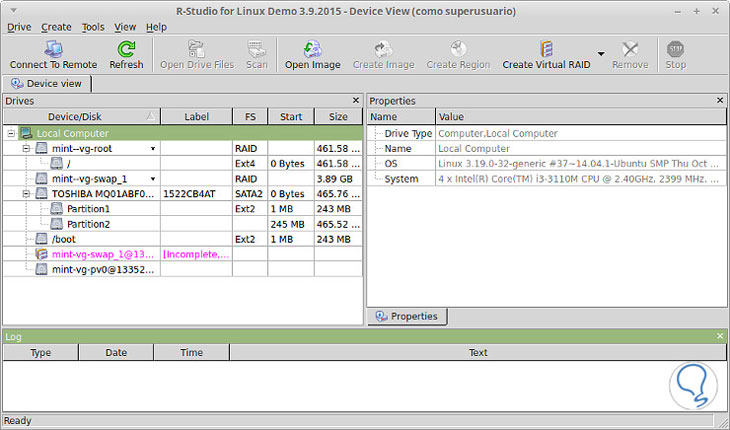Select the Properties tab at panel bottom

click(x=407, y=316)
